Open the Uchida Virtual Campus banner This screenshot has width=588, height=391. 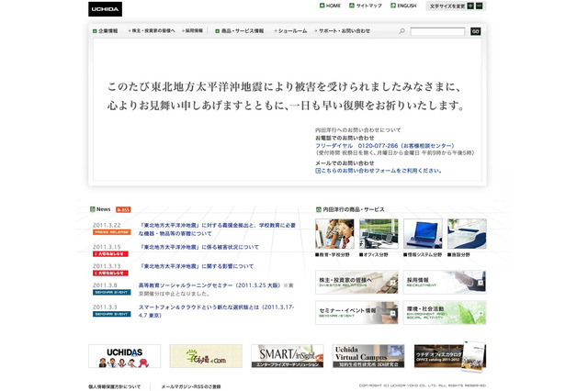(368, 356)
